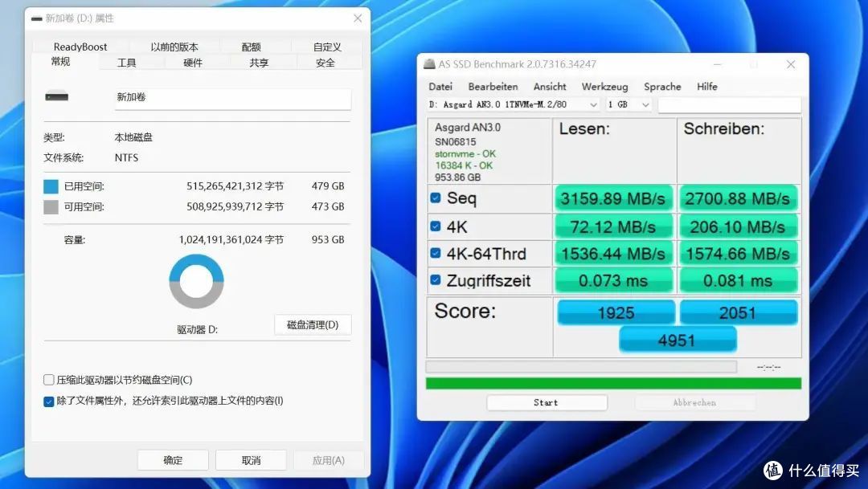Click the 16384 K - OK alignment status
The width and height of the screenshot is (868, 489).
464,165
